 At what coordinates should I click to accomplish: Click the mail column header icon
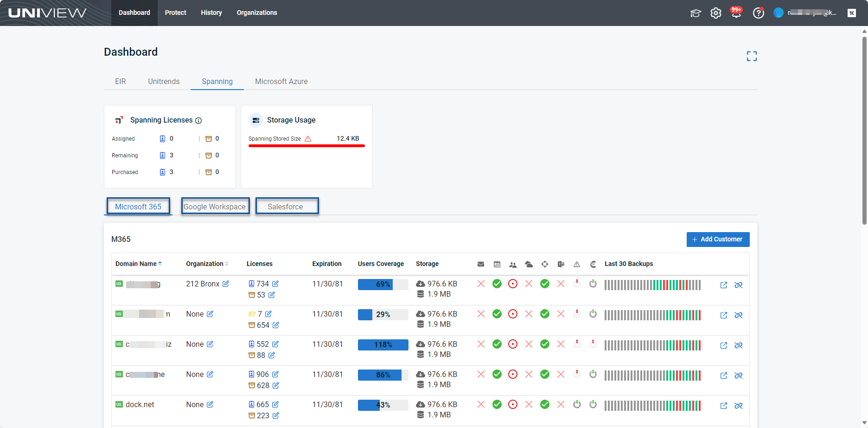coord(481,264)
